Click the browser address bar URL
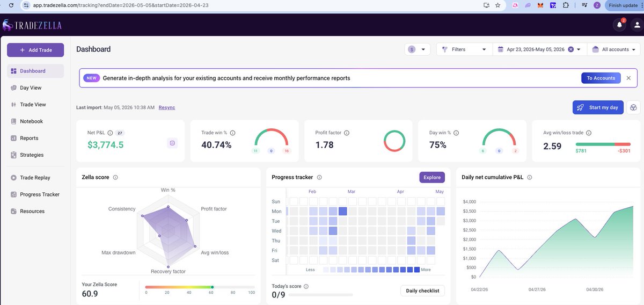The height and width of the screenshot is (305, 644). coord(121,5)
